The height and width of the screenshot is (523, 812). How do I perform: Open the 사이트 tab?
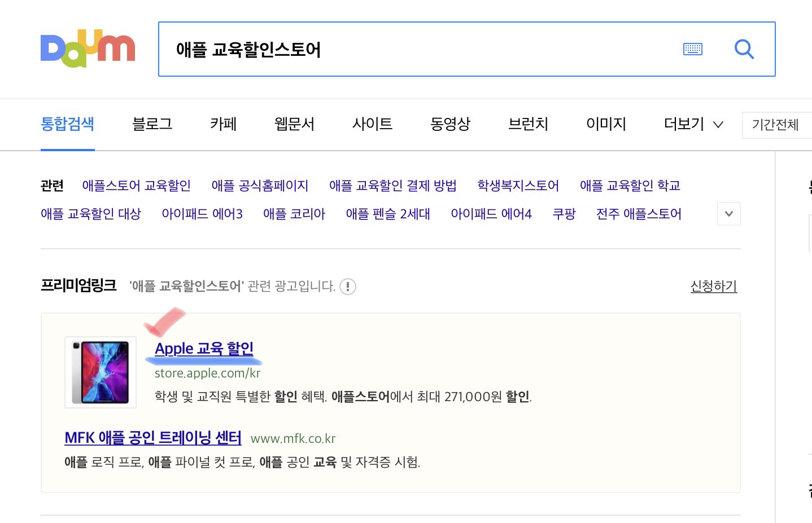click(372, 124)
